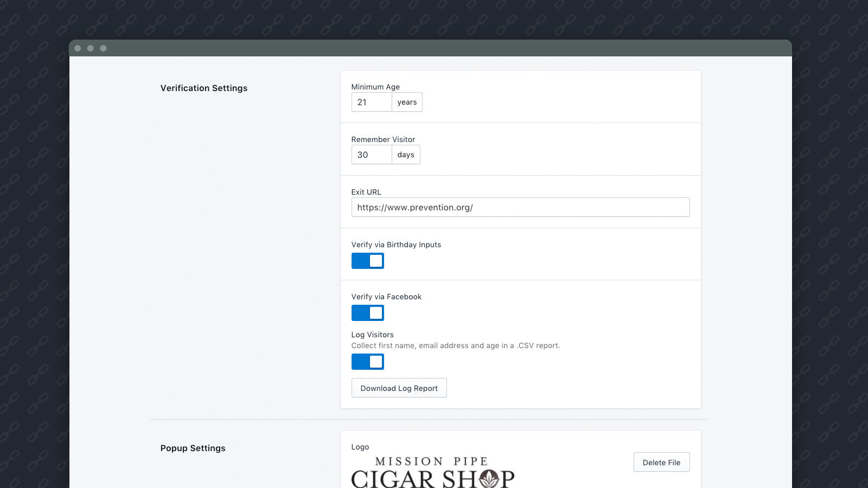Click the Mission Pipe Cigar Shop logo
868x488 pixels.
click(x=433, y=472)
